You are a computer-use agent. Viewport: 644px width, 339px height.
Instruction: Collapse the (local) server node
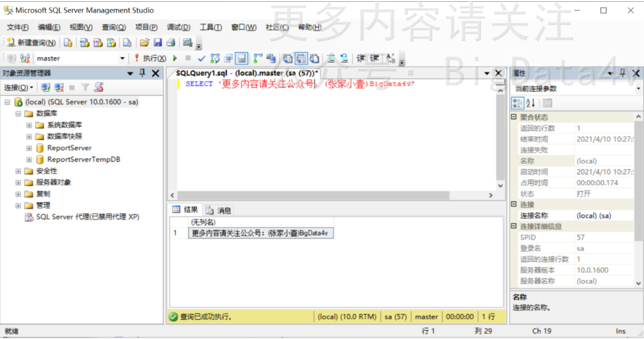7,102
